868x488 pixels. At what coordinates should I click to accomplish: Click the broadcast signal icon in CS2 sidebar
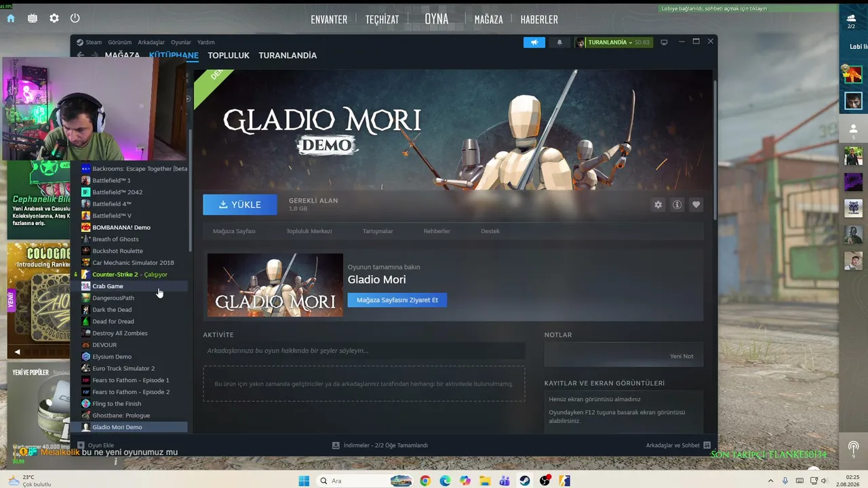pos(853,449)
